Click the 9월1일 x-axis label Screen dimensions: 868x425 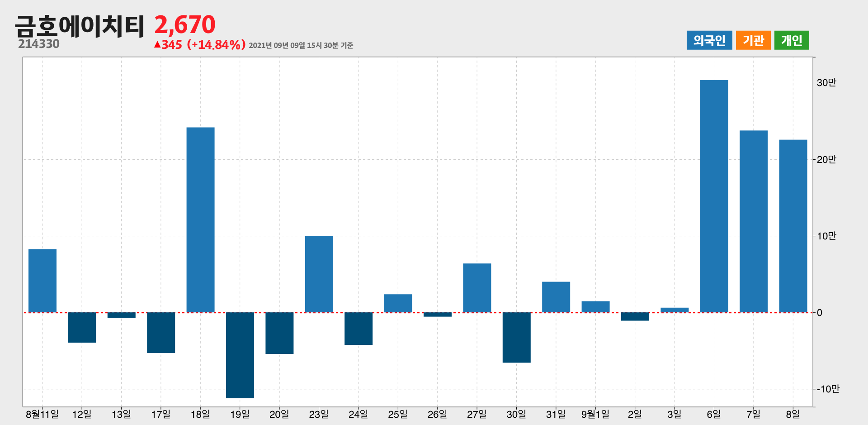[x=595, y=414]
